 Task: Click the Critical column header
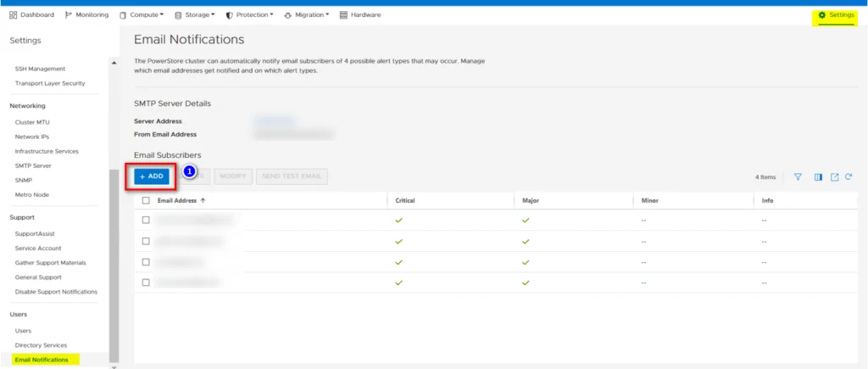(405, 200)
